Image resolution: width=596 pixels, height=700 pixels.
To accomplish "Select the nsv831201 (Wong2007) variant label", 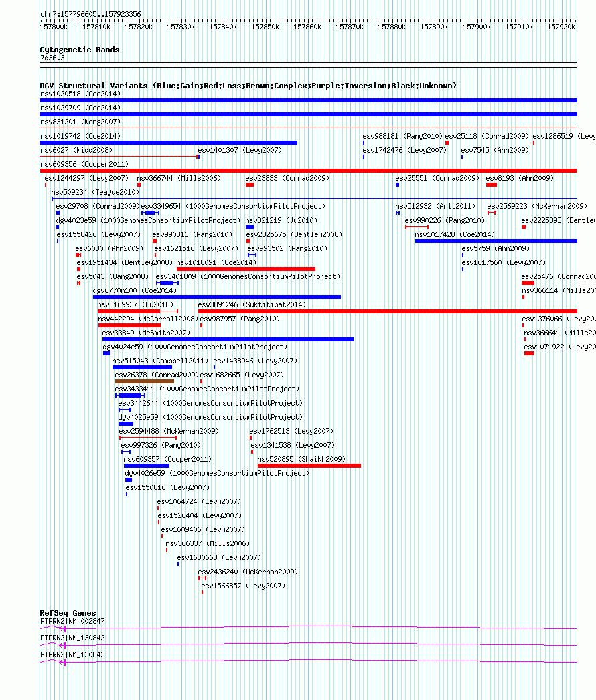I will coord(80,122).
